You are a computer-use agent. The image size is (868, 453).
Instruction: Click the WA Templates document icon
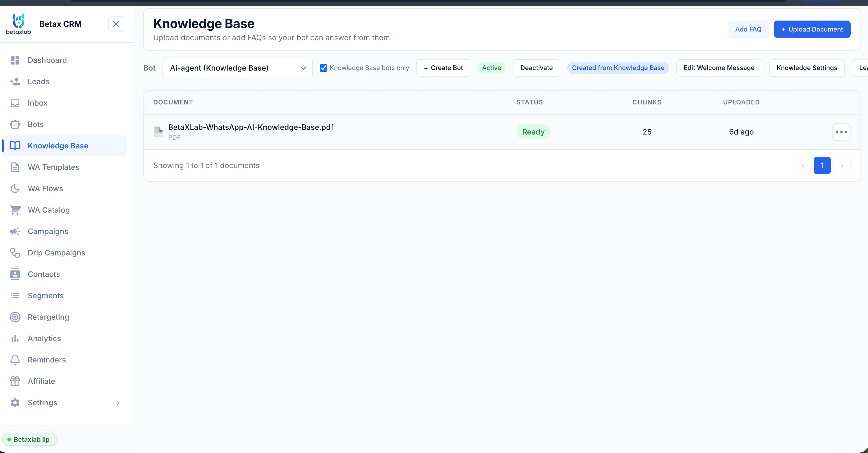pyautogui.click(x=15, y=167)
